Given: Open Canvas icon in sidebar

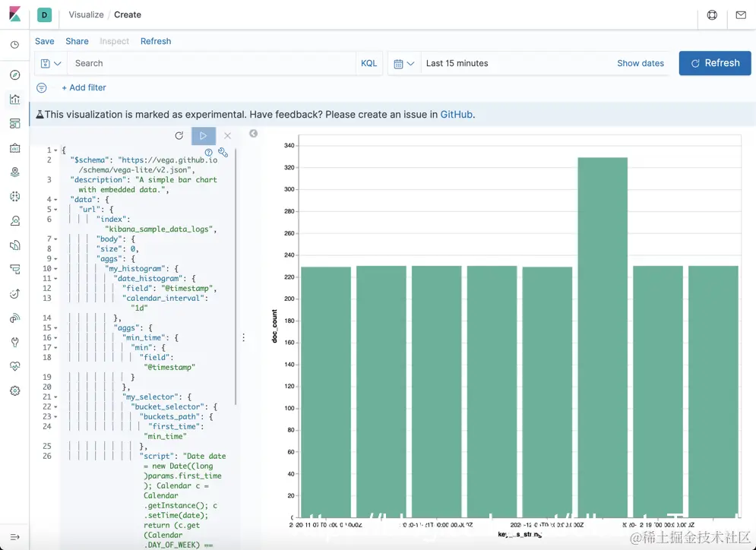Looking at the screenshot, I should click(15, 148).
